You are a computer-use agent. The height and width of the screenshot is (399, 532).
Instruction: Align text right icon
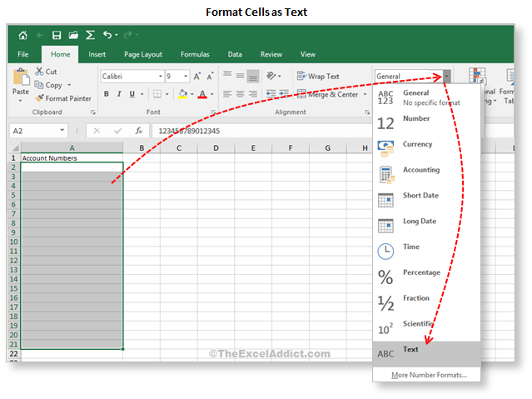click(253, 94)
